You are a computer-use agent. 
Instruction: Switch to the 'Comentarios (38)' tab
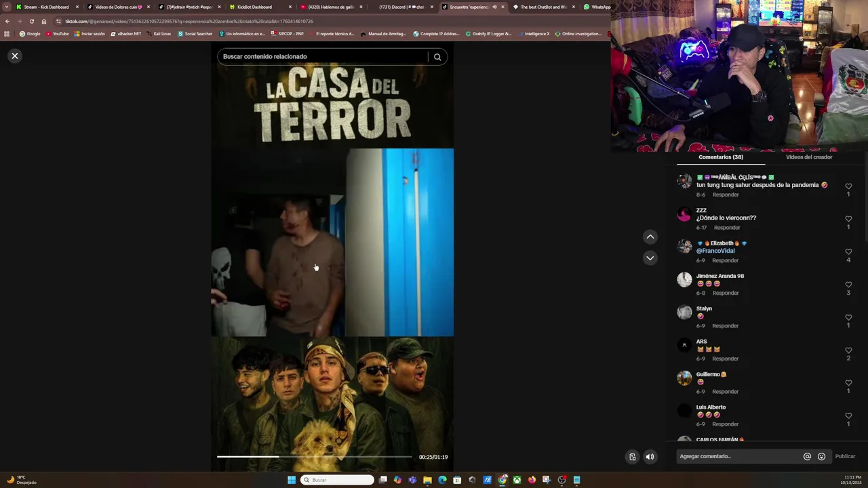(x=721, y=157)
